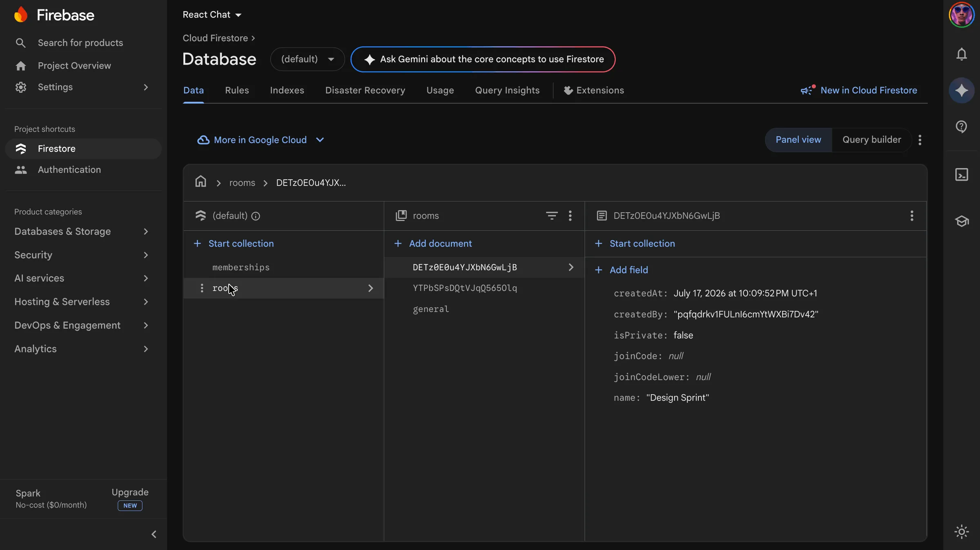
Task: Click the Authentication people icon
Action: click(20, 170)
